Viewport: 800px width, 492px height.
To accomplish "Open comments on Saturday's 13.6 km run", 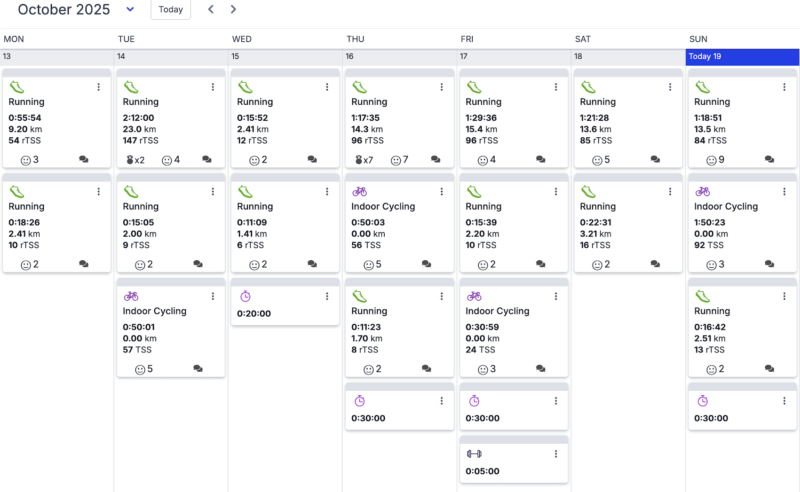I will (x=654, y=160).
